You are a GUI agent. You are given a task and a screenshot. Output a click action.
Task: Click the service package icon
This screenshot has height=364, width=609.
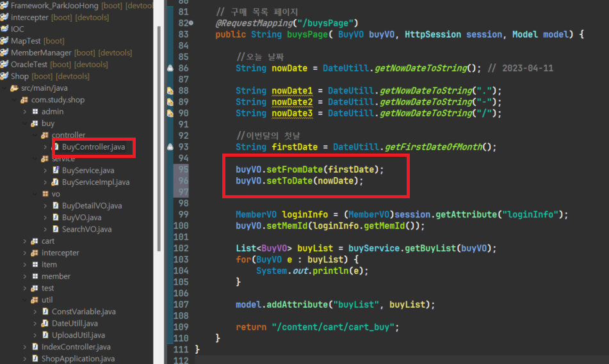(x=45, y=159)
